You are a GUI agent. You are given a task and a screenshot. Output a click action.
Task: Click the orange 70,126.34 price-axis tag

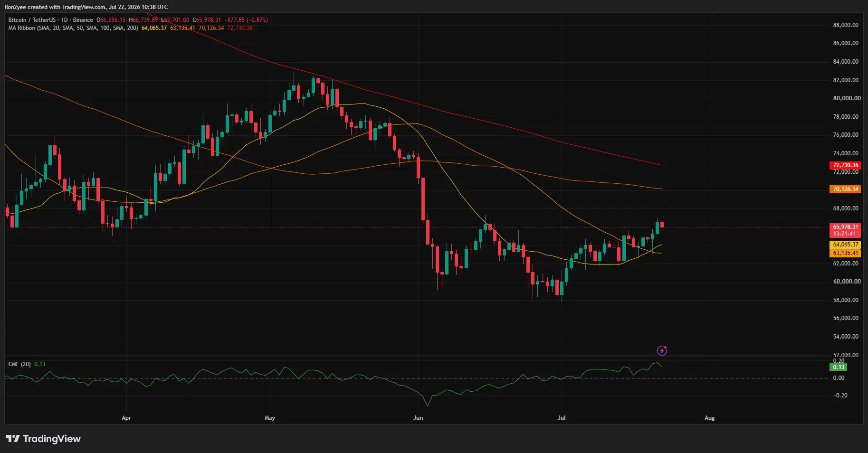[846, 189]
